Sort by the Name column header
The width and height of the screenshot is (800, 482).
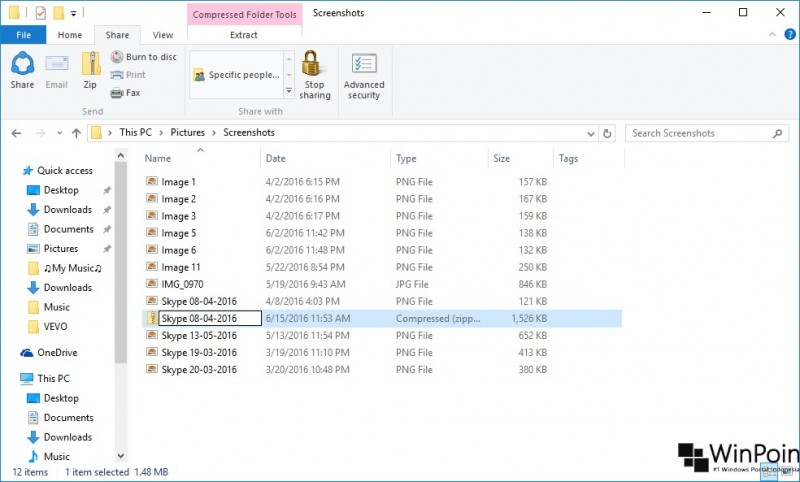tap(201, 158)
